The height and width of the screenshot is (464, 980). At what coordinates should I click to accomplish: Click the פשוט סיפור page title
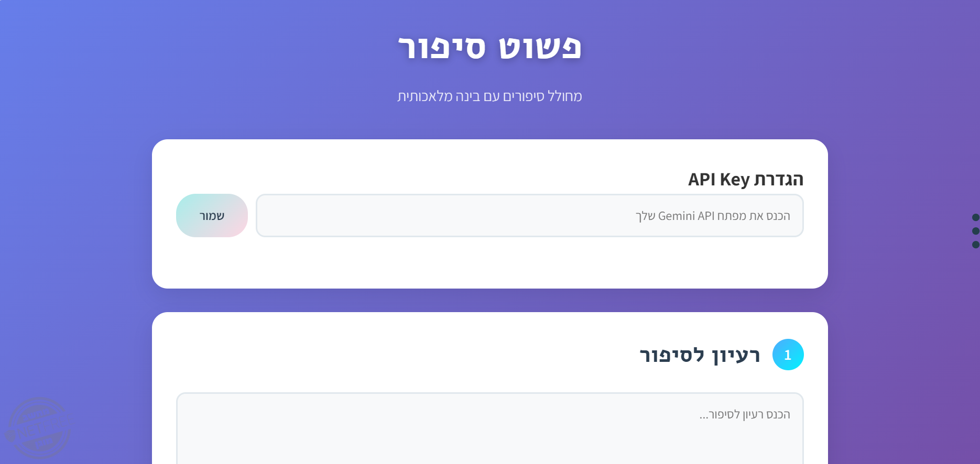coord(489,48)
